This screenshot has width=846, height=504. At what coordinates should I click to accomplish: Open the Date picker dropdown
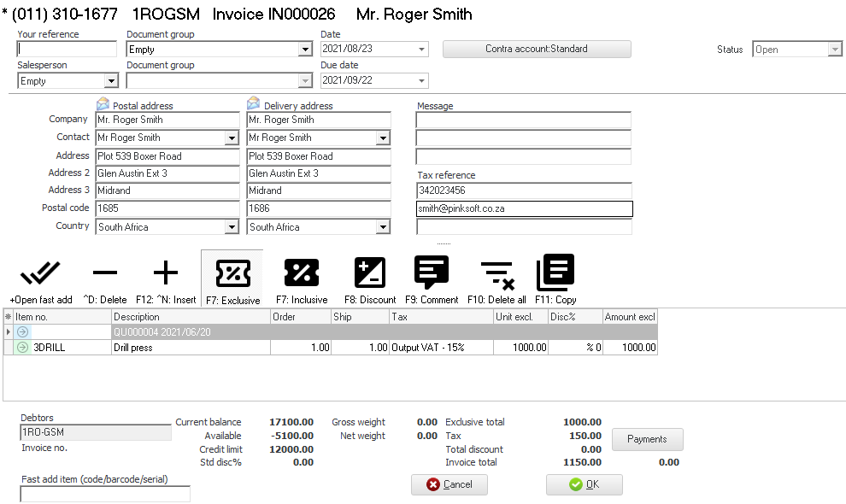tap(421, 50)
